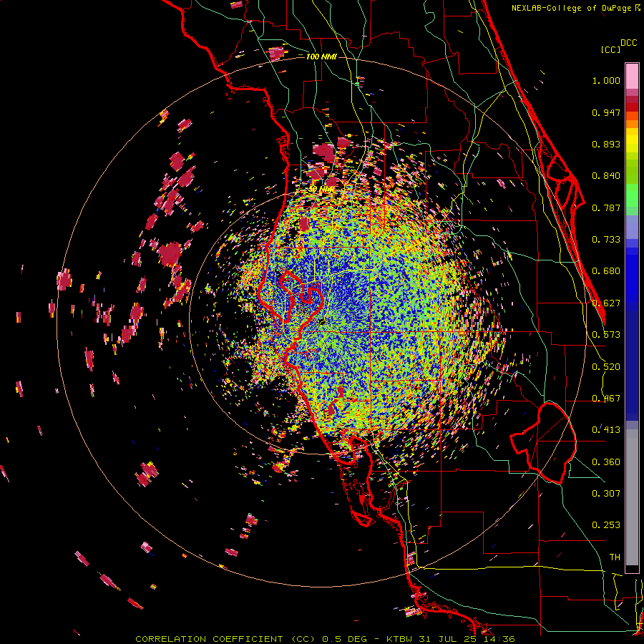Pick the gray segment of the color bar
Screen dimensions: 644x644
[632, 497]
